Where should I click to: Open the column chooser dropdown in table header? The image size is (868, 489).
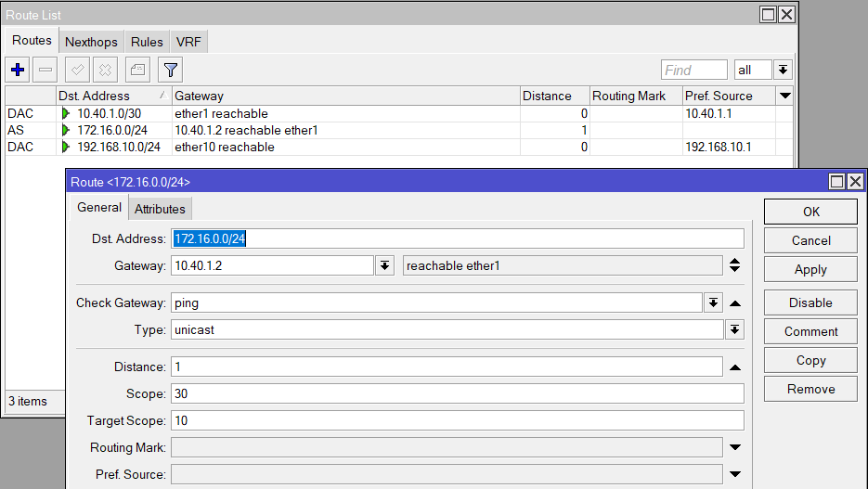click(x=784, y=96)
